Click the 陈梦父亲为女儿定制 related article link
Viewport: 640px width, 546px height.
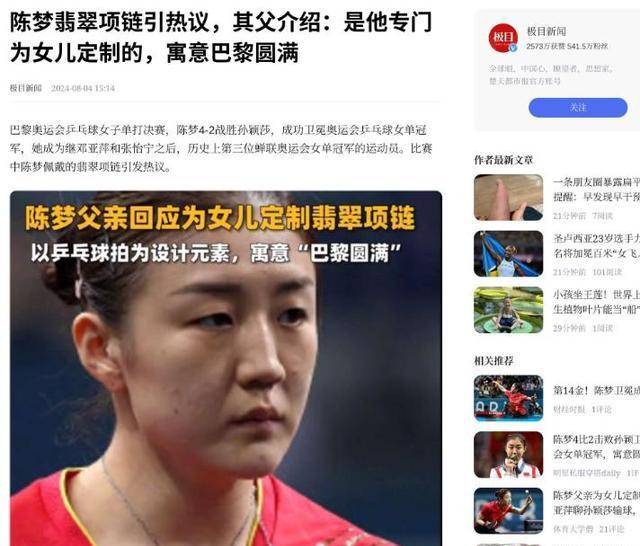(x=596, y=503)
